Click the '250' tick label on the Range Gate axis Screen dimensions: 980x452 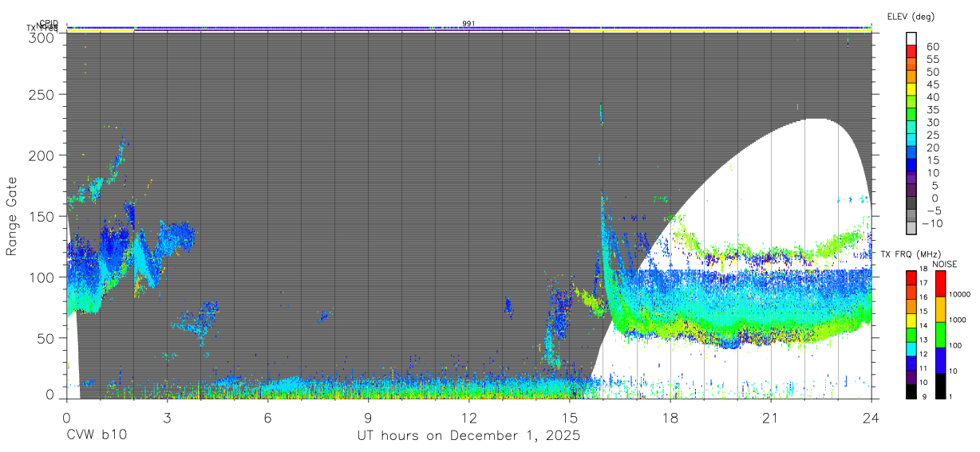42,95
